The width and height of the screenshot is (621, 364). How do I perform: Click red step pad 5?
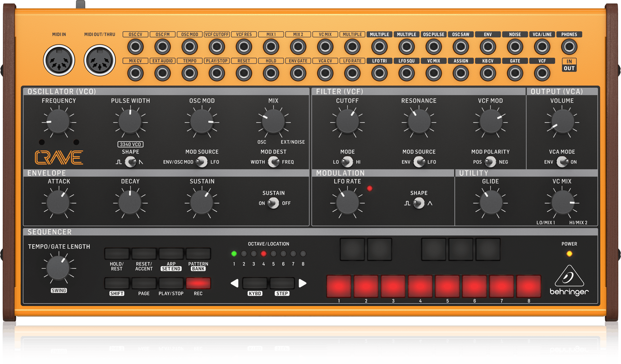click(x=447, y=286)
